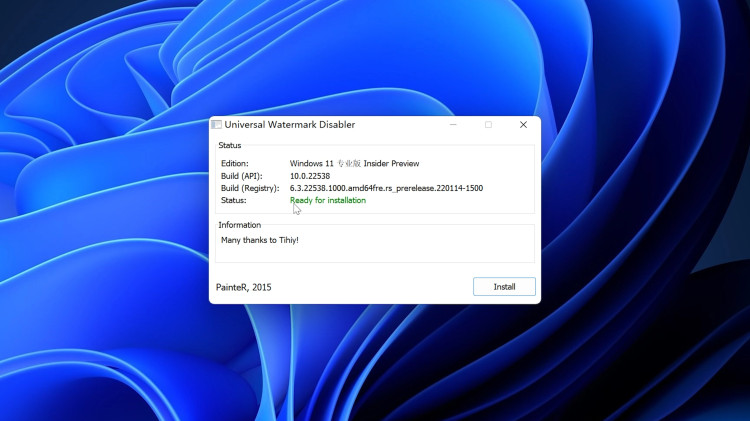The height and width of the screenshot is (421, 750).
Task: Click the 'PainteR, 2015' credit text
Action: pyautogui.click(x=243, y=287)
